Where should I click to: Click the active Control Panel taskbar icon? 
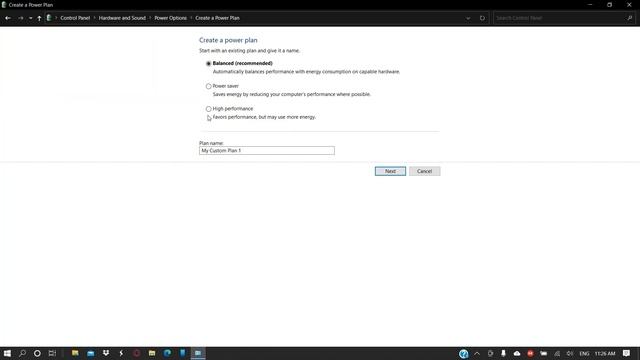point(198,353)
